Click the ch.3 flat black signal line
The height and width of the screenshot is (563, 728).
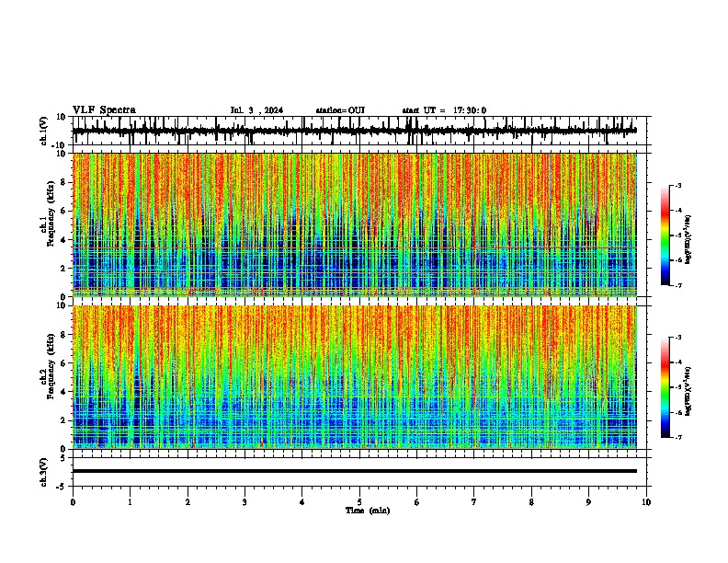click(x=355, y=471)
